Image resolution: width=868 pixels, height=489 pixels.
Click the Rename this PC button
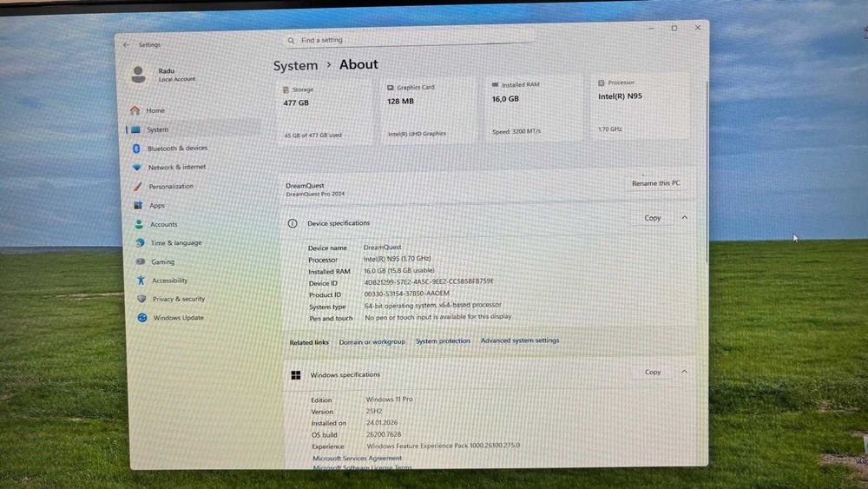coord(656,182)
